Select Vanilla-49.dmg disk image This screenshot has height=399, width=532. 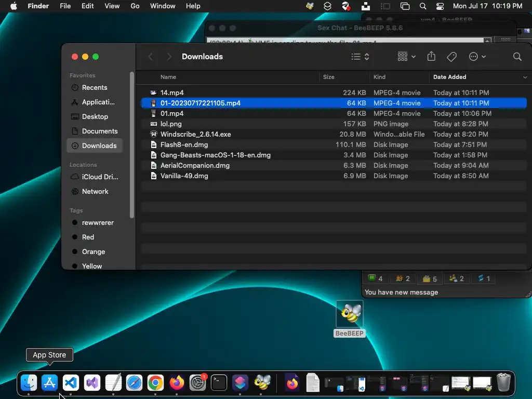pos(334,176)
